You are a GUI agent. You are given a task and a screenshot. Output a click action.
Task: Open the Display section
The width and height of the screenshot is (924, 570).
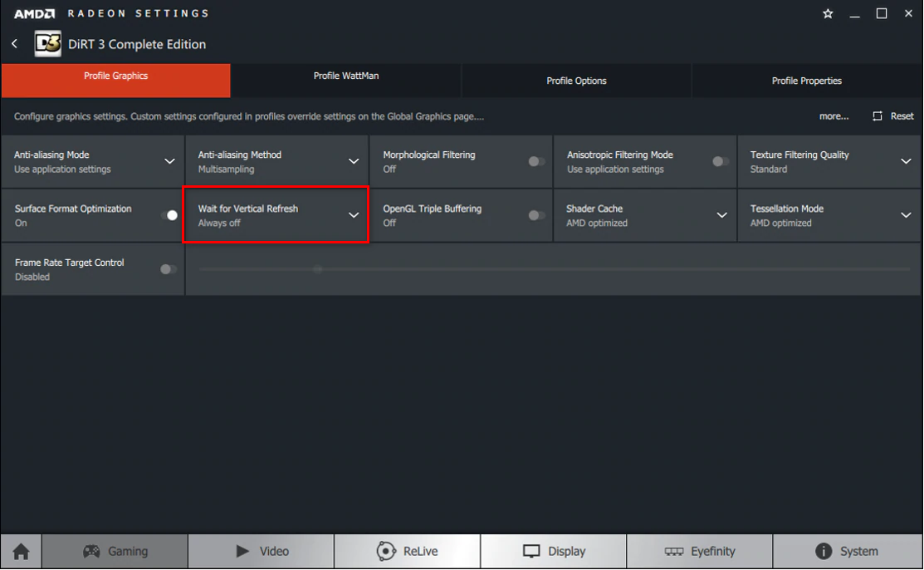(554, 551)
